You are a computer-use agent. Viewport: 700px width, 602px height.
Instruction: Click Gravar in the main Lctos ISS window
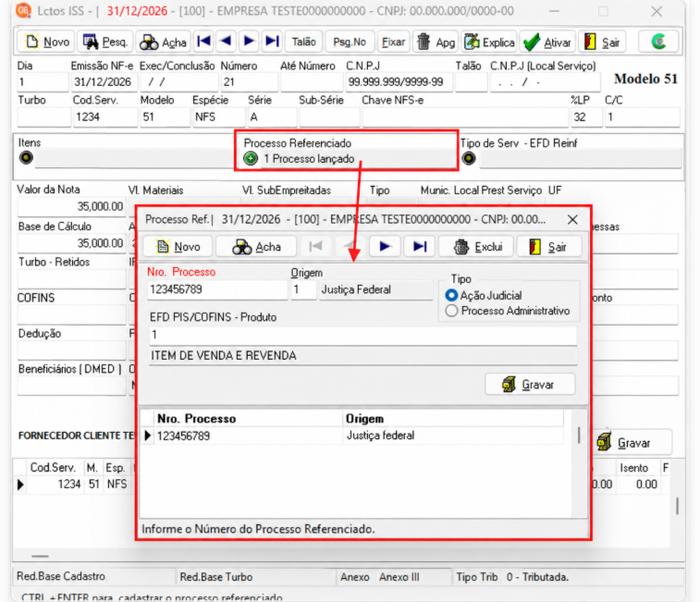(633, 443)
